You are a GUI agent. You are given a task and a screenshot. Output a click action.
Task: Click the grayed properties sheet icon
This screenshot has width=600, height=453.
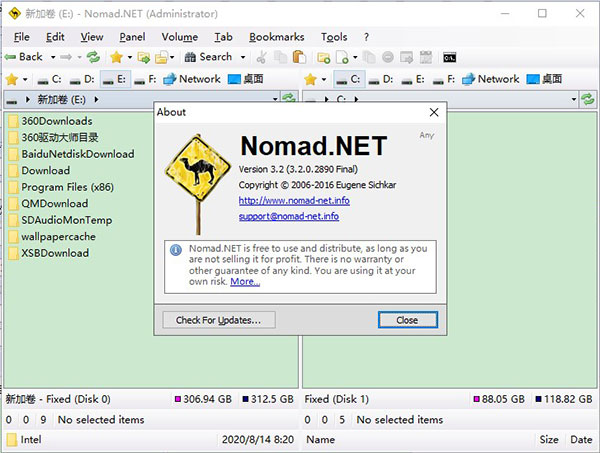click(x=426, y=57)
